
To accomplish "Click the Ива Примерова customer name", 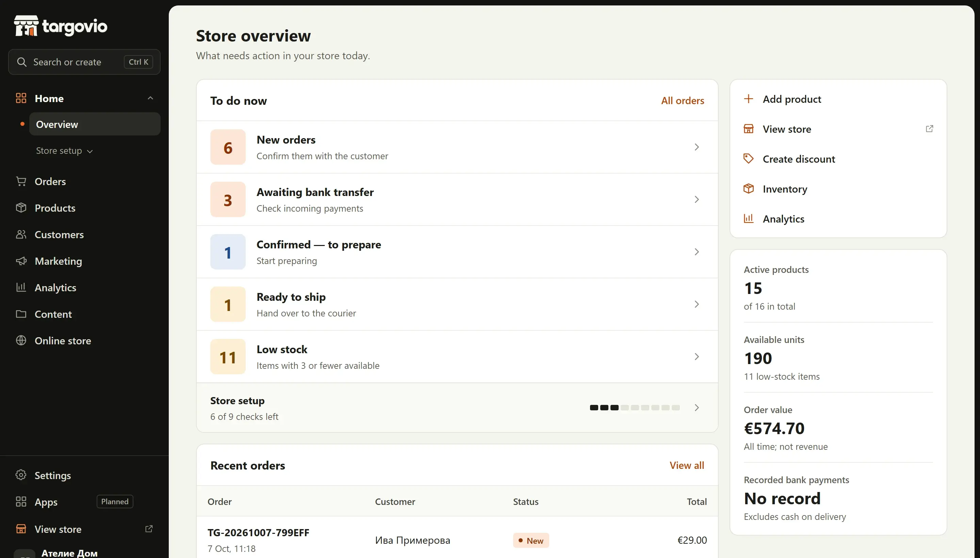I will 412,540.
